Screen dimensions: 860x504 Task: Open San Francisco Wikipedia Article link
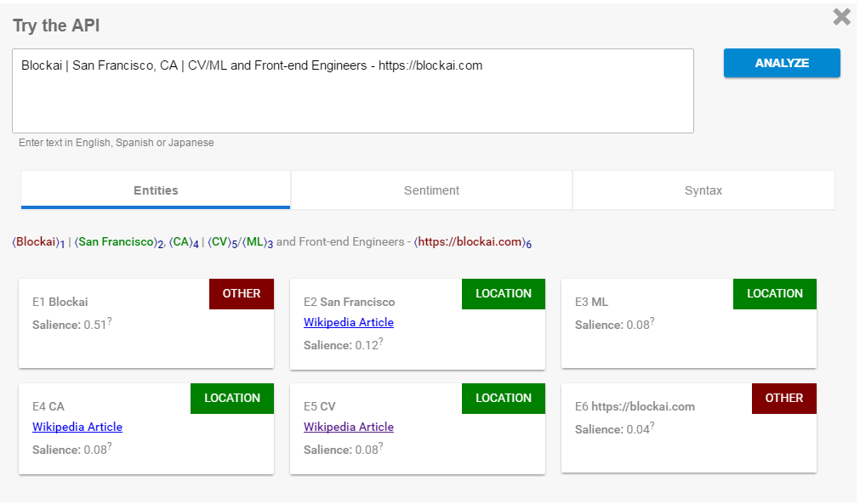coord(348,323)
